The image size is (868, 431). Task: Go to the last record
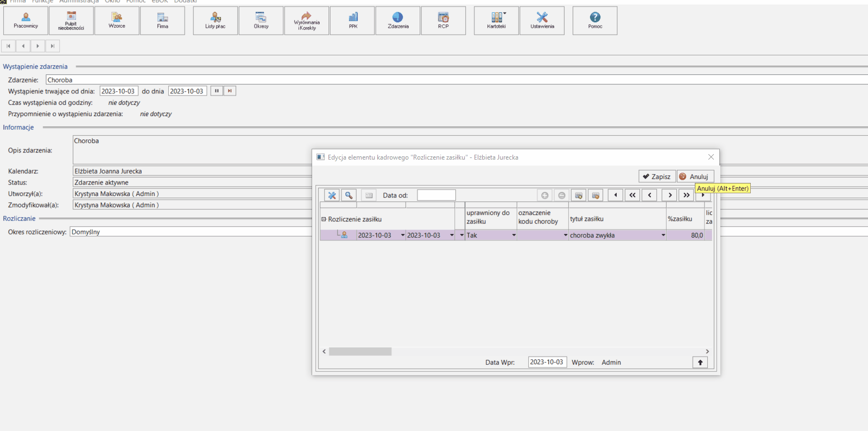coord(52,46)
